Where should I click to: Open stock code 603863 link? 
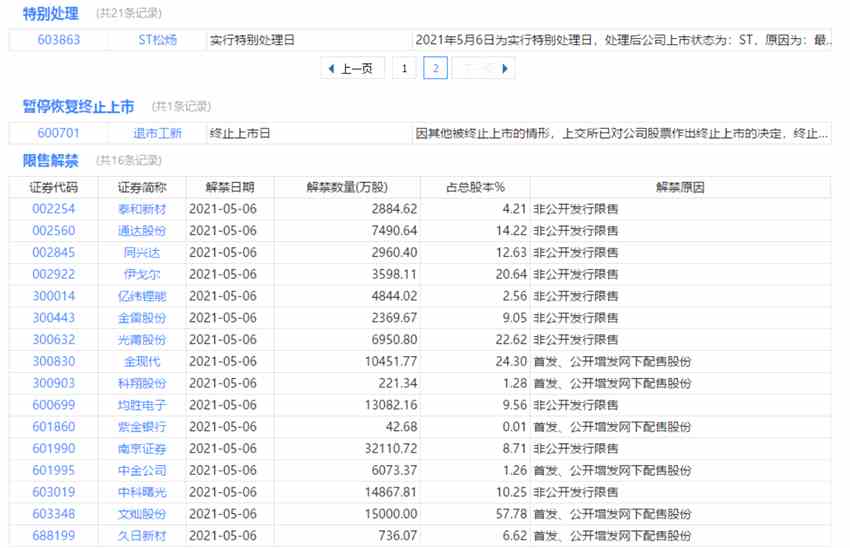(x=59, y=40)
